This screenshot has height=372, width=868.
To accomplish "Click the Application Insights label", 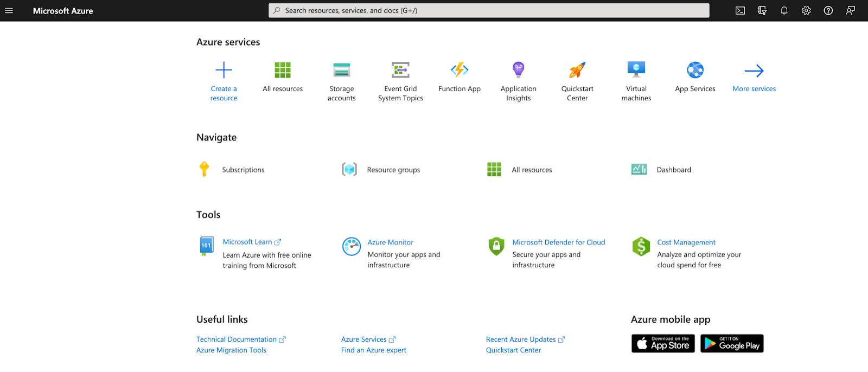I will (x=519, y=93).
